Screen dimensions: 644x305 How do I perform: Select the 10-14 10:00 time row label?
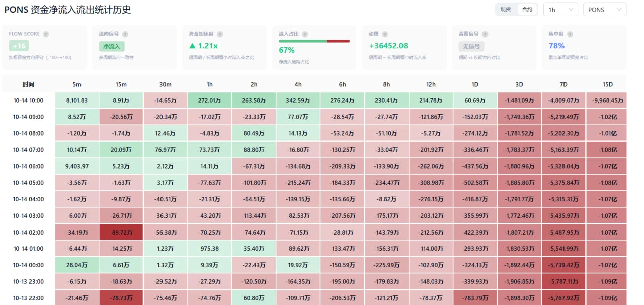[29, 101]
